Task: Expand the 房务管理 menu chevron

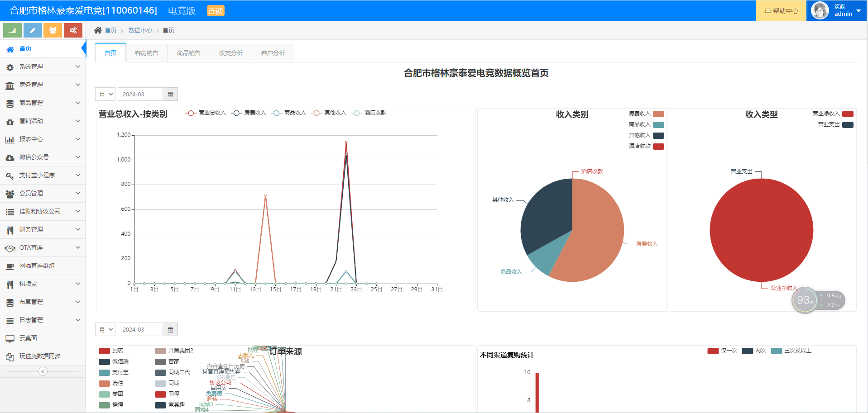Action: (78, 85)
